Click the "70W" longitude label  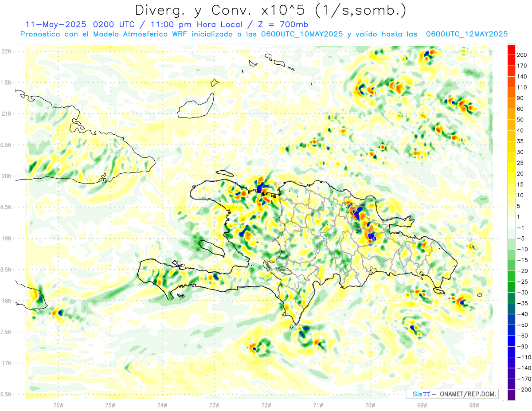370,405
